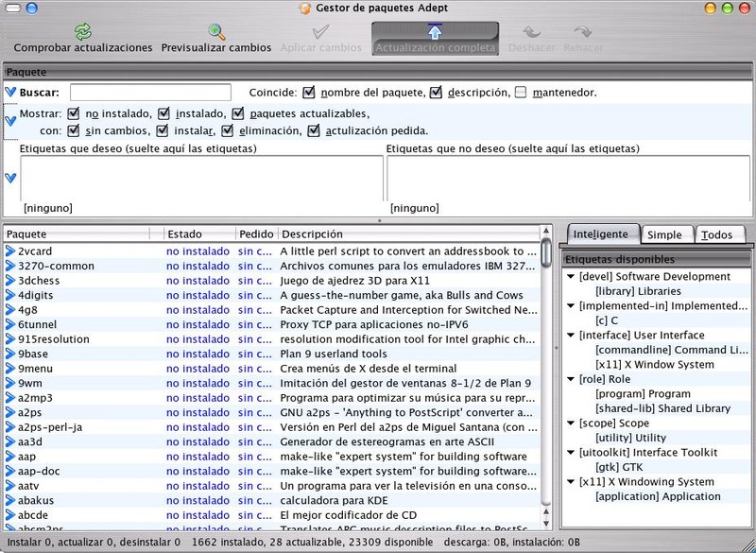Viewport: 756px width, 553px height.
Task: Collapse the [x11] X Windowing System tag
Action: pyautogui.click(x=572, y=482)
